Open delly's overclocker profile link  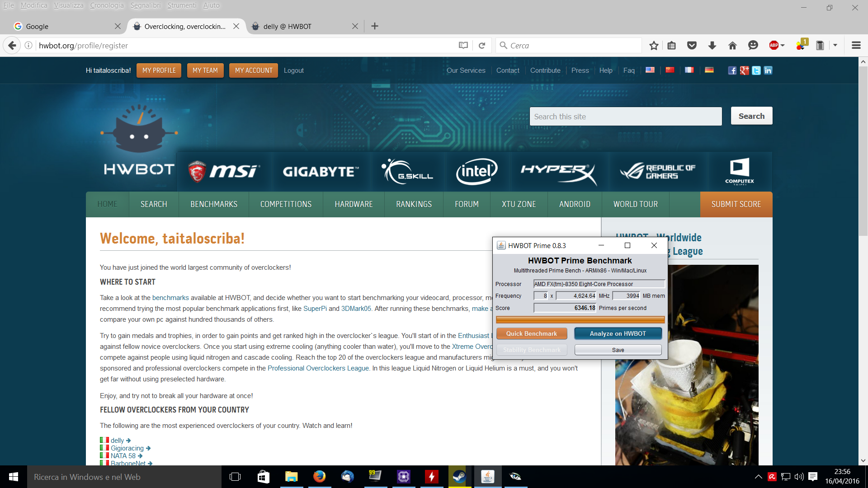[x=117, y=441]
